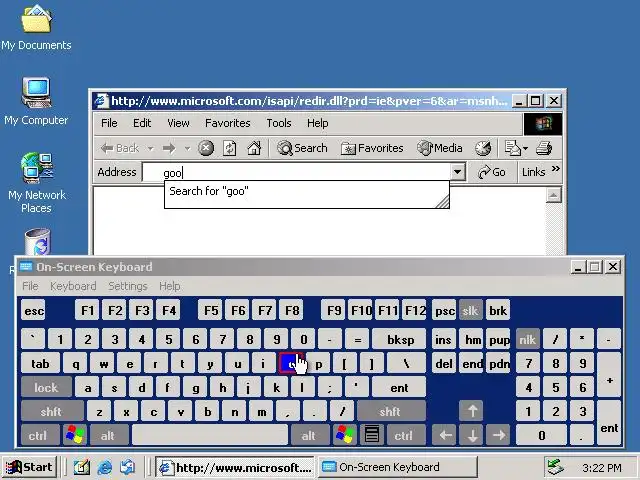Toggle the left ctrl key

pos(40,435)
